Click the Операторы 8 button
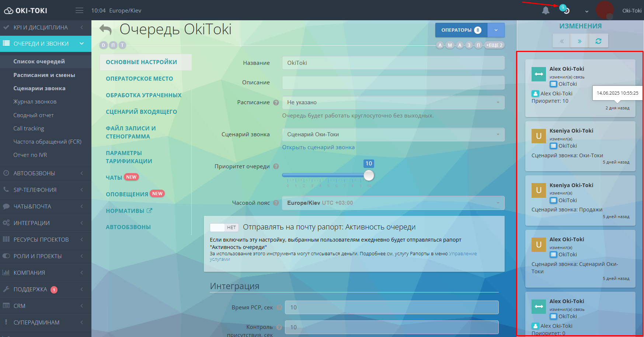 click(x=461, y=30)
